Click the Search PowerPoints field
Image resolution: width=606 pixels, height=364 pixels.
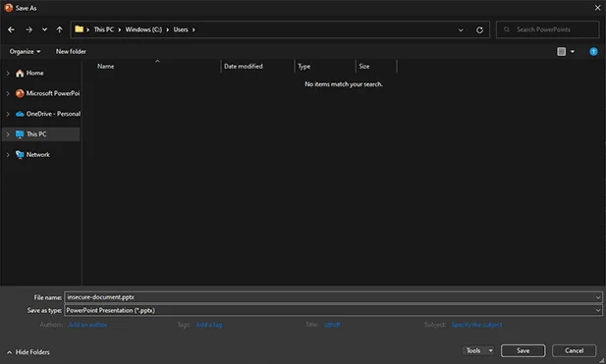pos(548,29)
